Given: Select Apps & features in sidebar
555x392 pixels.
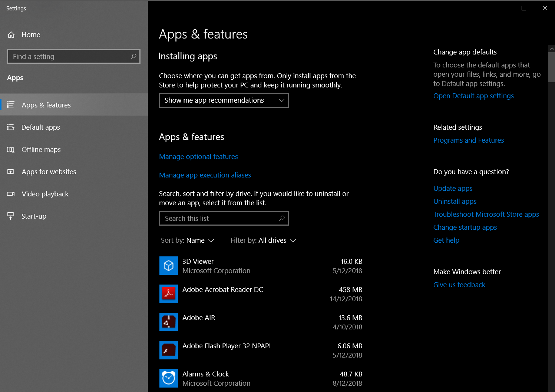Looking at the screenshot, I should coord(74,104).
